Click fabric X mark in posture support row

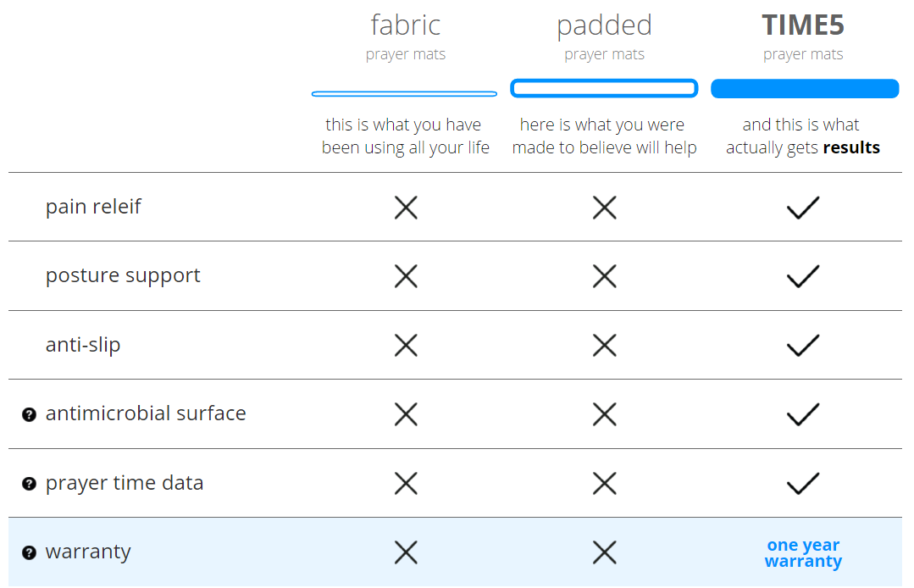[x=406, y=276]
